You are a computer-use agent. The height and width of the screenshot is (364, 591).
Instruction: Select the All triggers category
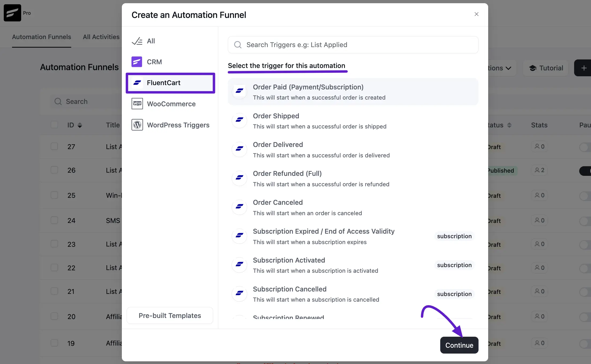click(x=171, y=41)
